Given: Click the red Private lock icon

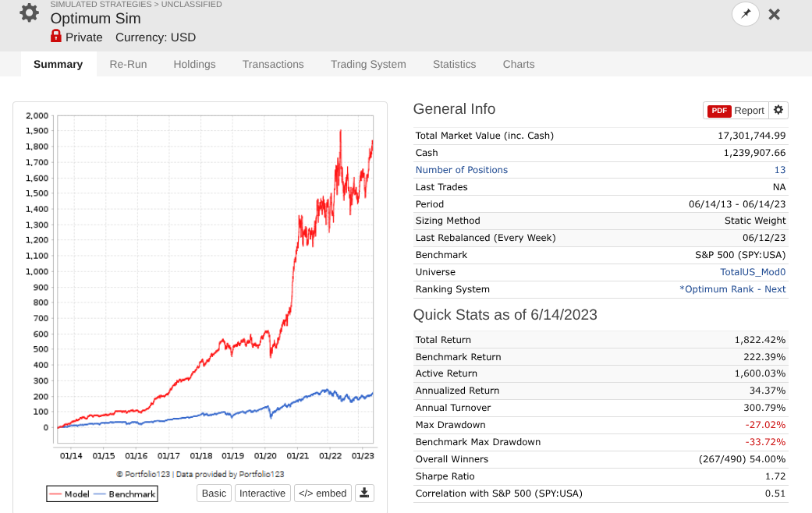Looking at the screenshot, I should pyautogui.click(x=56, y=36).
